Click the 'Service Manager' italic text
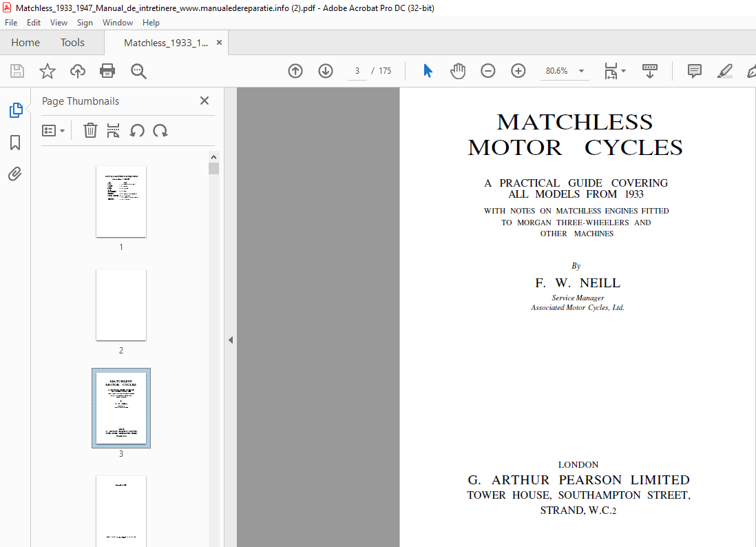This screenshot has width=756, height=547. point(578,298)
